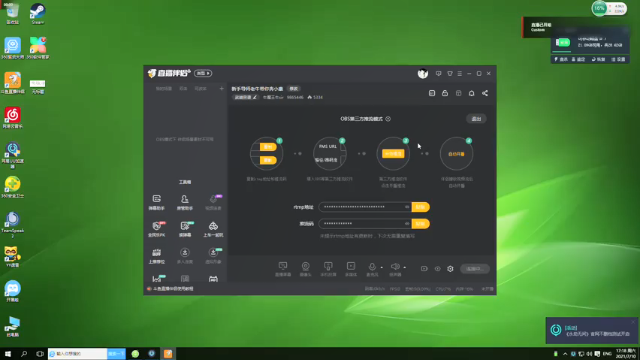Expand the microphone options arrow

(x=382, y=268)
